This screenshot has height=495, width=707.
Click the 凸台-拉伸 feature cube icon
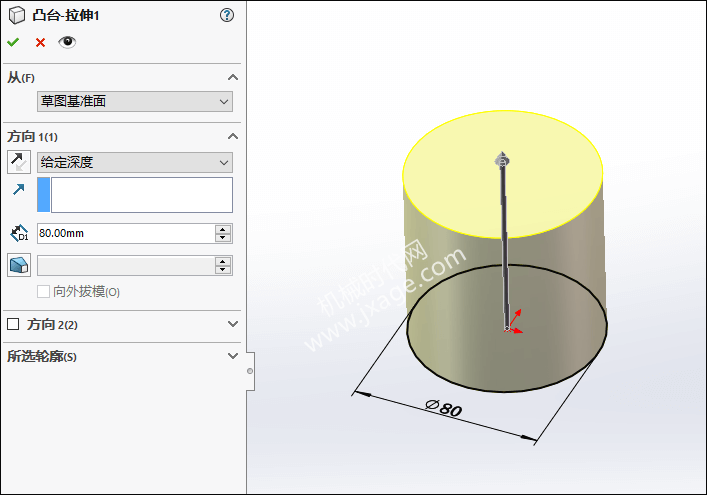[x=17, y=15]
